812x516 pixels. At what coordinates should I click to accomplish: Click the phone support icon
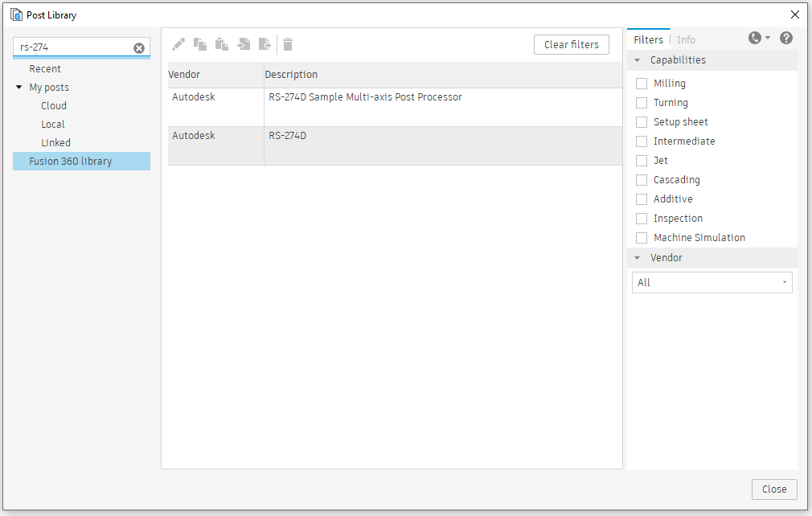[x=753, y=37]
